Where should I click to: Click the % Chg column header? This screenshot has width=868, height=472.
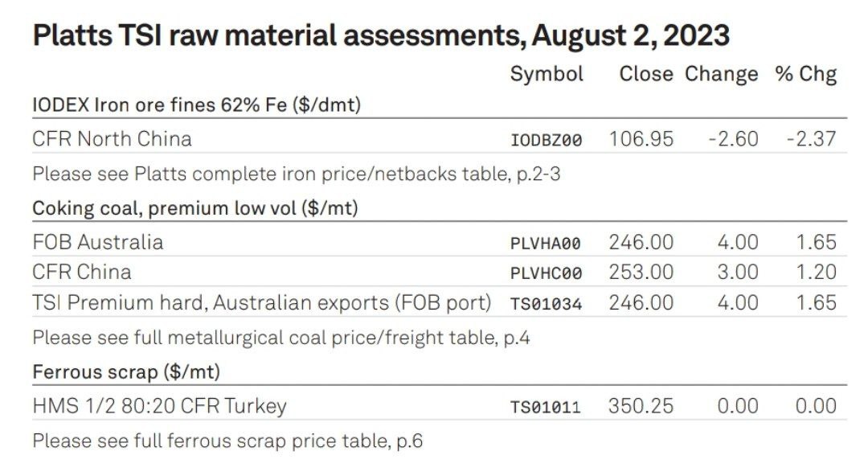[x=806, y=74]
